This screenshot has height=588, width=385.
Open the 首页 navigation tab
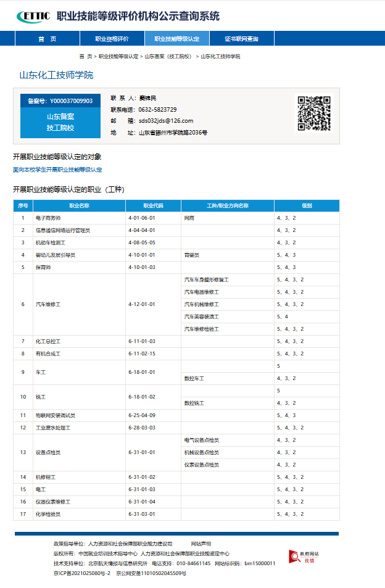click(47, 39)
